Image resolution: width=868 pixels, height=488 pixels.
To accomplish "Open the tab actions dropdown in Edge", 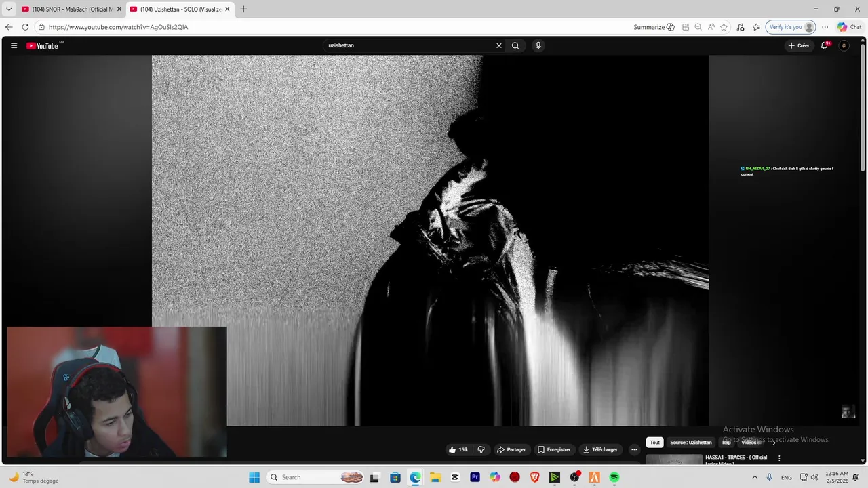I will pos(9,9).
